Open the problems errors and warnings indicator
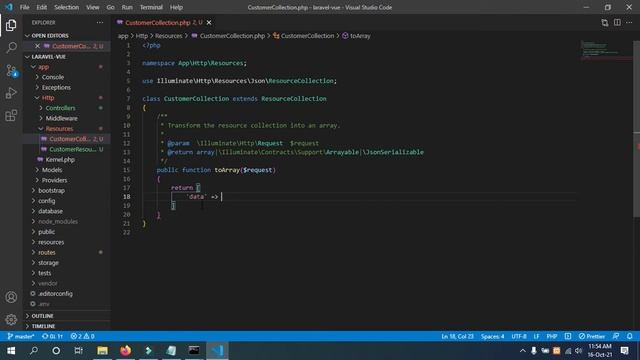 click(x=82, y=336)
